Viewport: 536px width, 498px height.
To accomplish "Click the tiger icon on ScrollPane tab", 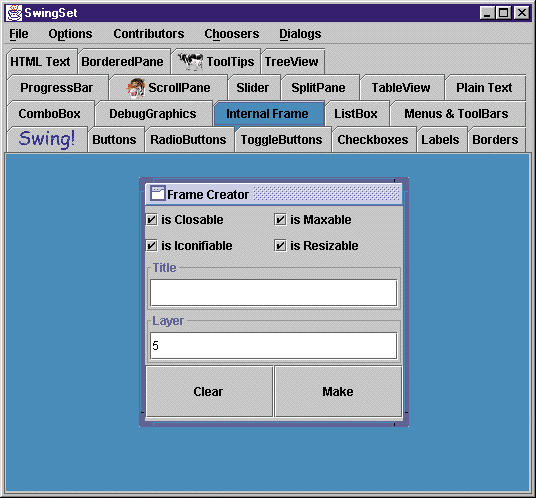I will 136,88.
